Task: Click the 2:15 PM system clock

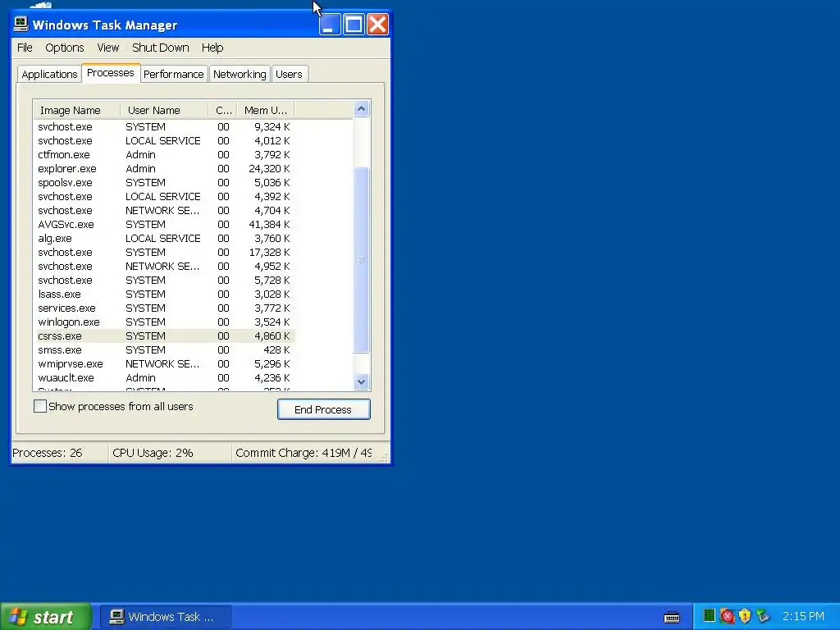Action: click(x=803, y=616)
